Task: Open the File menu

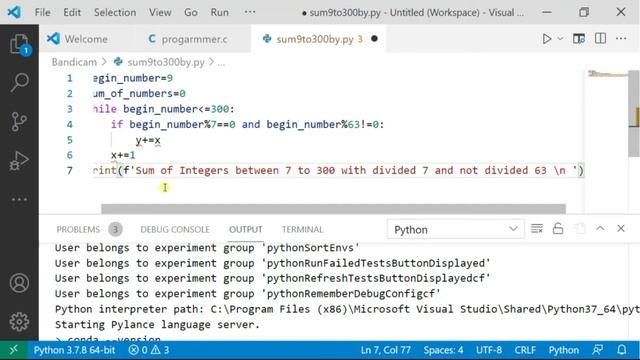Action: click(42, 12)
